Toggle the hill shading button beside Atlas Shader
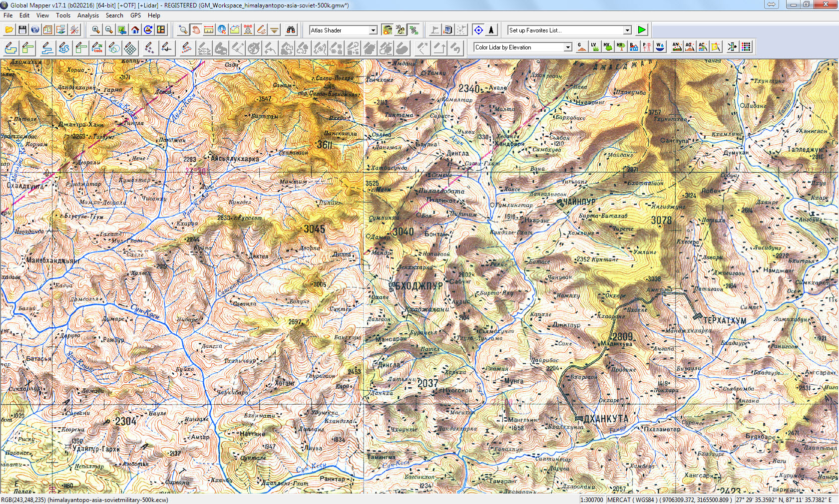This screenshot has height=504, width=839. click(x=387, y=30)
